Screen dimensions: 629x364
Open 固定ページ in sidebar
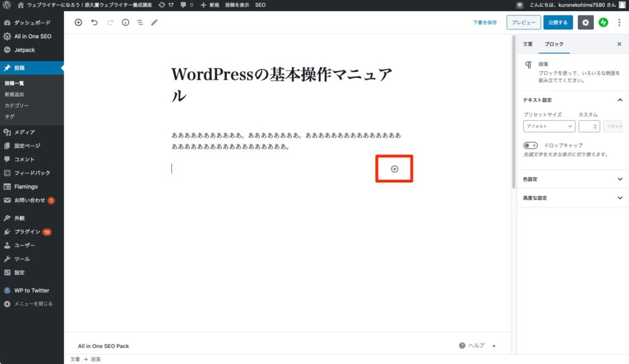click(32, 145)
